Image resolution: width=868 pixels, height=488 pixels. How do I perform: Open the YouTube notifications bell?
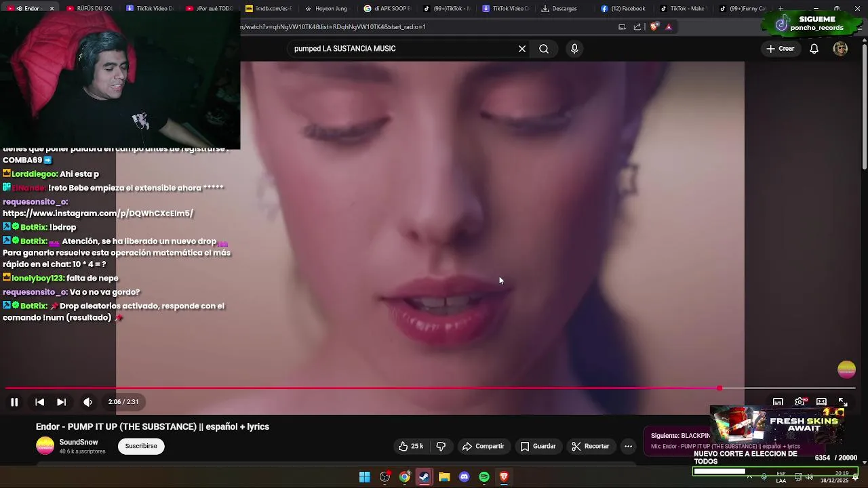(x=814, y=49)
